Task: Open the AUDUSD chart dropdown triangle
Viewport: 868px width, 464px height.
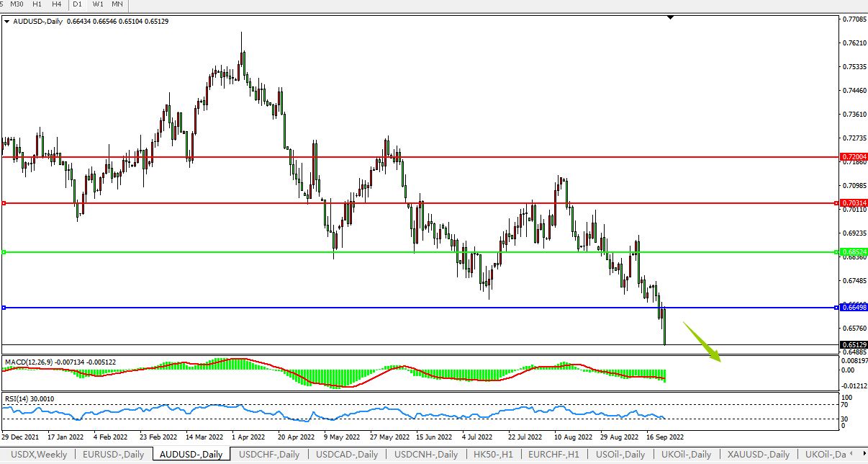Action: coord(6,22)
